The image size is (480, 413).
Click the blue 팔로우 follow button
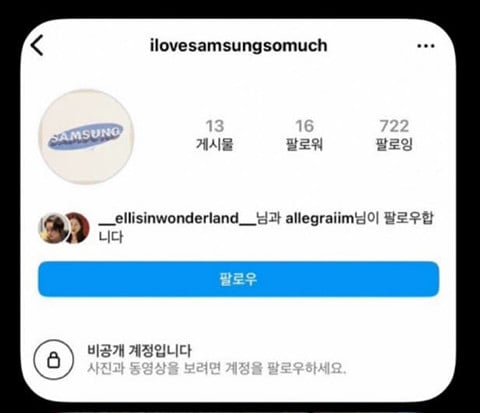[x=238, y=279]
